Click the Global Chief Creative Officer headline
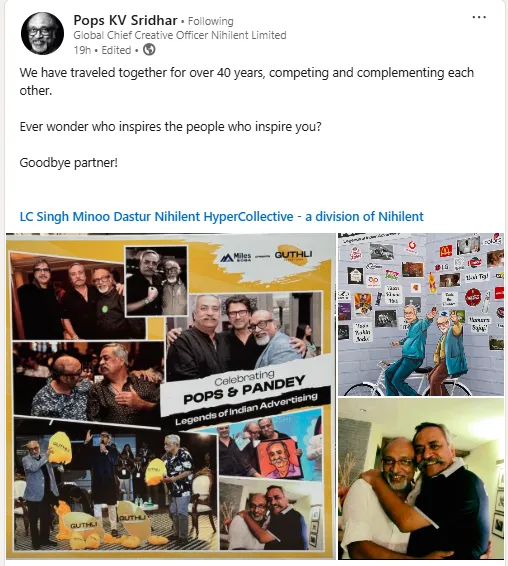The height and width of the screenshot is (566, 508). pyautogui.click(x=180, y=35)
